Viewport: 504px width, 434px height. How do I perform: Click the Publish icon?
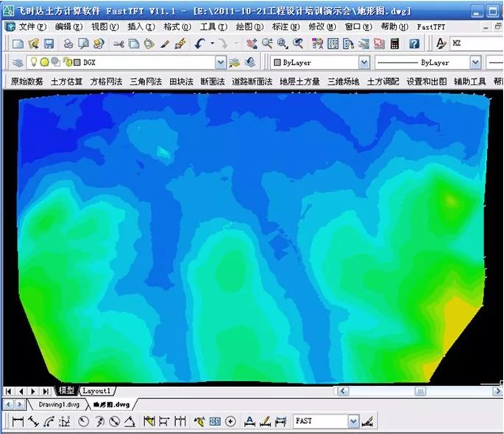point(99,43)
